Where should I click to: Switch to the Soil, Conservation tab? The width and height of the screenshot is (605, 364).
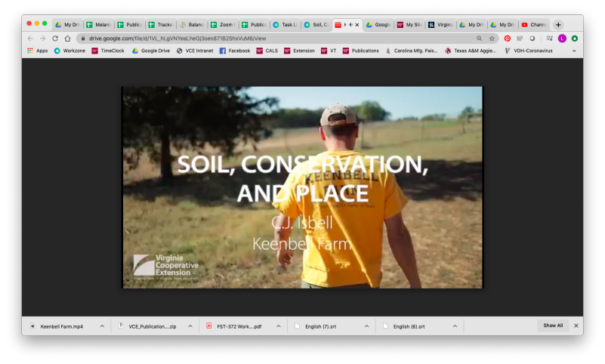[316, 25]
